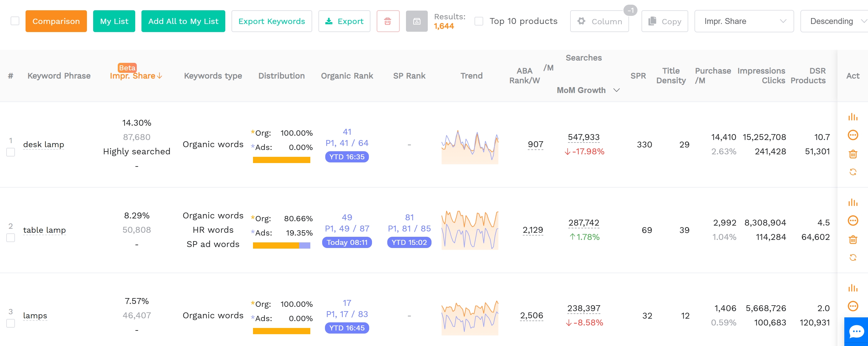Viewport: 868px width, 346px height.
Task: Open the Impr. Share sort-by dropdown
Action: [x=744, y=21]
